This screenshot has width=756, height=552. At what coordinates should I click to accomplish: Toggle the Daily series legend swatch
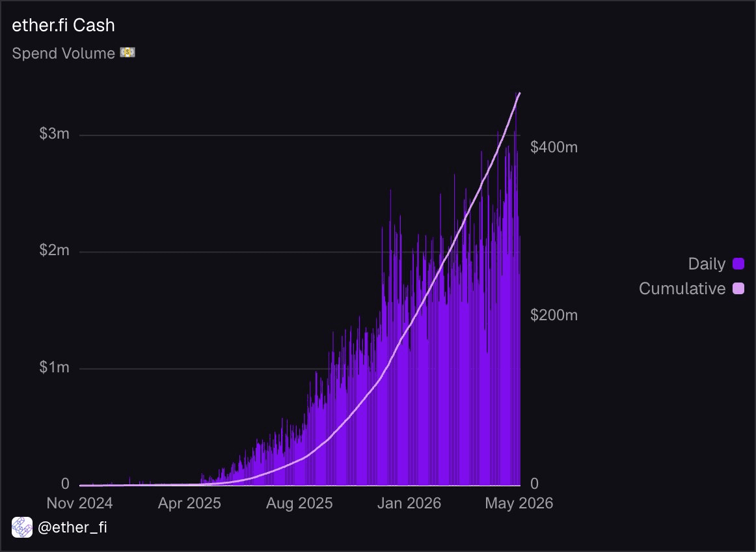coord(738,264)
